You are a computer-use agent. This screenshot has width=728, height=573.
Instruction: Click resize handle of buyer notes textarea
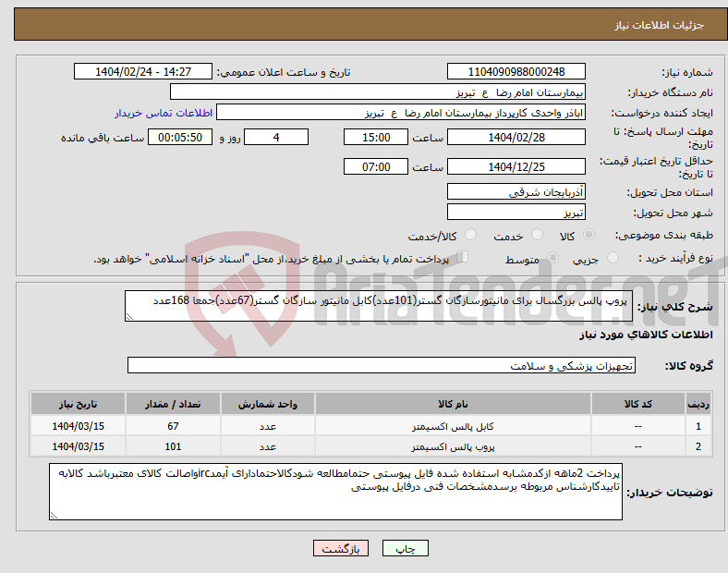(x=54, y=516)
